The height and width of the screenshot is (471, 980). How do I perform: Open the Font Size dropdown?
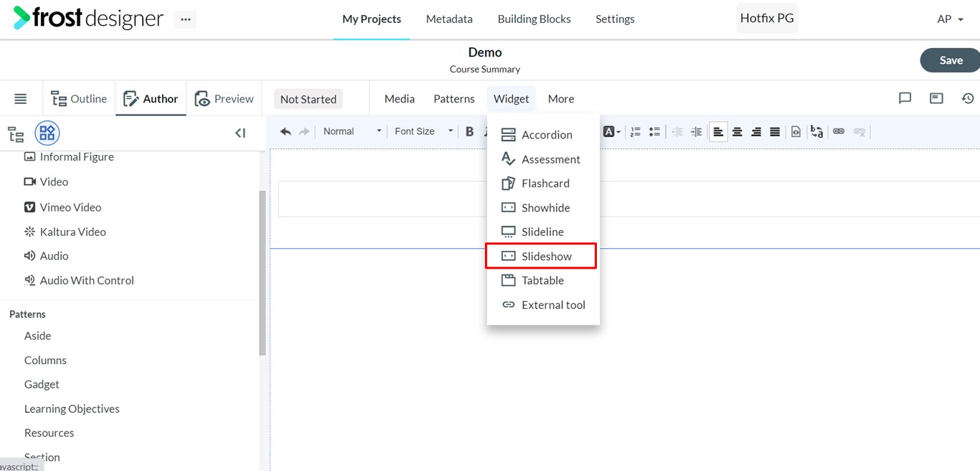(x=424, y=131)
